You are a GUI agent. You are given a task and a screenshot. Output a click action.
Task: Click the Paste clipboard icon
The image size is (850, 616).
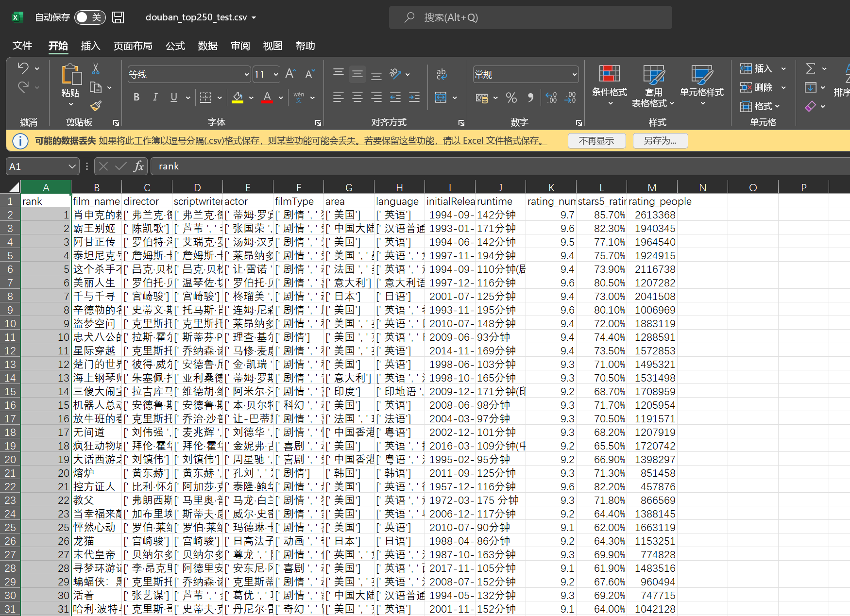[71, 75]
